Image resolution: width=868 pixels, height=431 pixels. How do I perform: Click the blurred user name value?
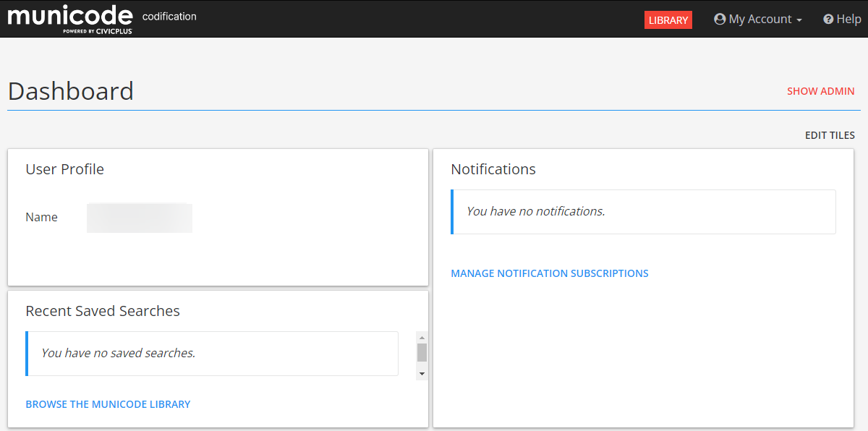pos(140,218)
